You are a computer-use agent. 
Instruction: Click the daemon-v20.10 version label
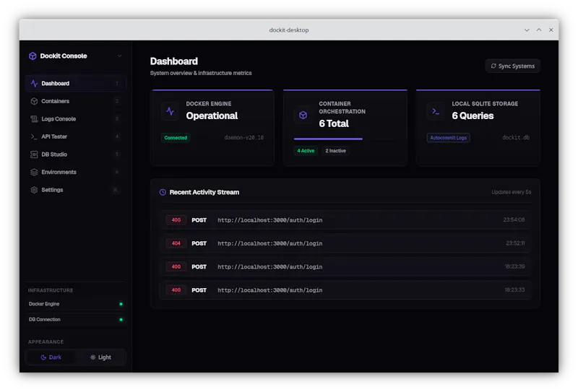(244, 137)
